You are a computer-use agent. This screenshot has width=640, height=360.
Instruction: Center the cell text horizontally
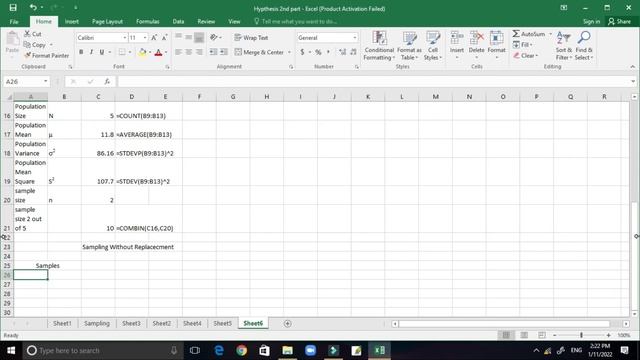pyautogui.click(x=189, y=52)
